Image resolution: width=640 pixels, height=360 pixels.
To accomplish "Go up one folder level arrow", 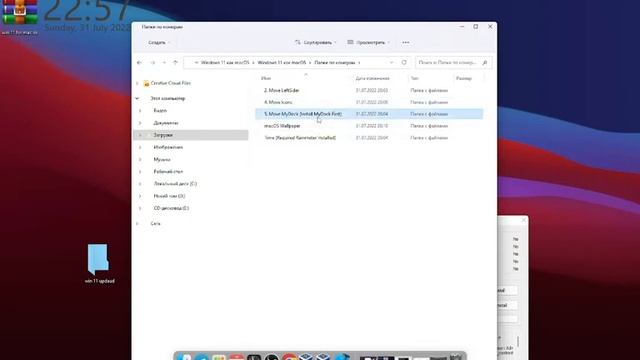I will (175, 62).
